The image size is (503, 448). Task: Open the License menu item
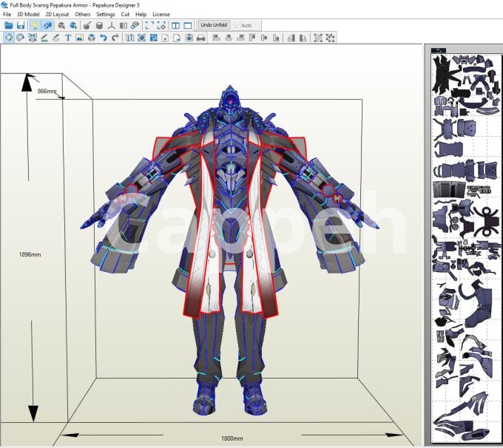pos(161,14)
